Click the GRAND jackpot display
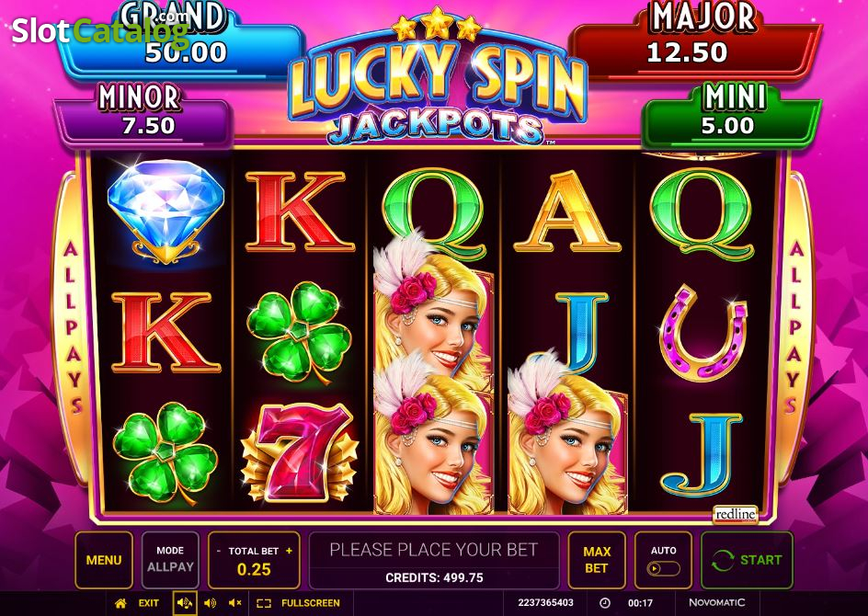Image resolution: width=868 pixels, height=616 pixels. click(180, 40)
